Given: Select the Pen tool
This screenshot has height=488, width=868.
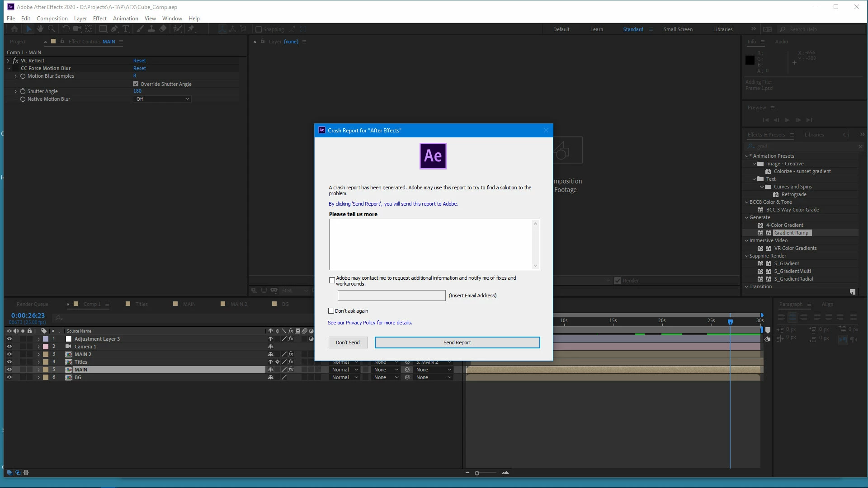Looking at the screenshot, I should coord(114,29).
